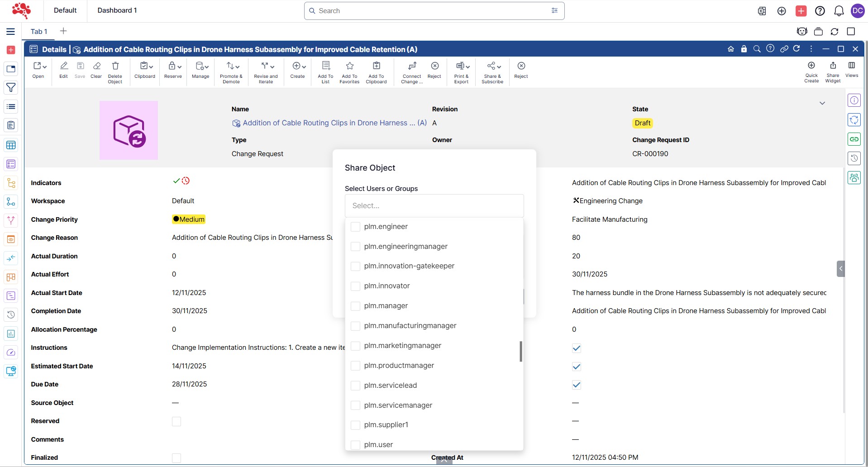Collapse the header section chevron
The width and height of the screenshot is (868, 467).
pyautogui.click(x=822, y=103)
